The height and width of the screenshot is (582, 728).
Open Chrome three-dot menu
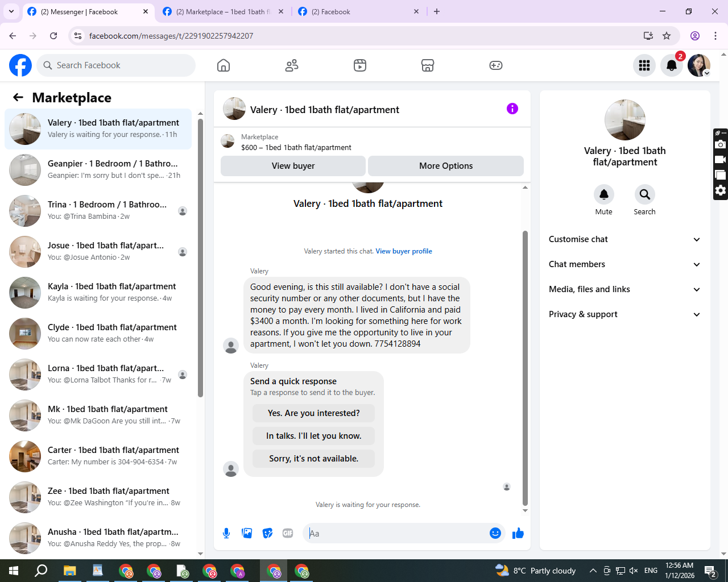(x=715, y=36)
